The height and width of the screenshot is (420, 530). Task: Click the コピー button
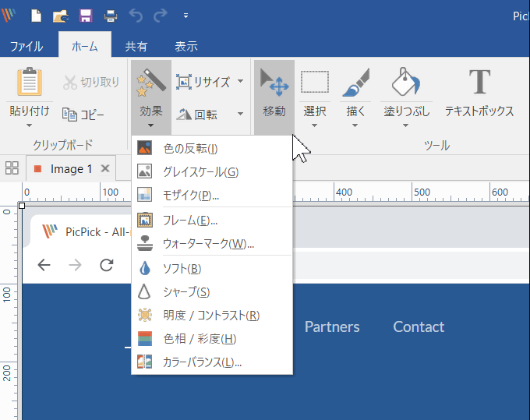point(83,115)
